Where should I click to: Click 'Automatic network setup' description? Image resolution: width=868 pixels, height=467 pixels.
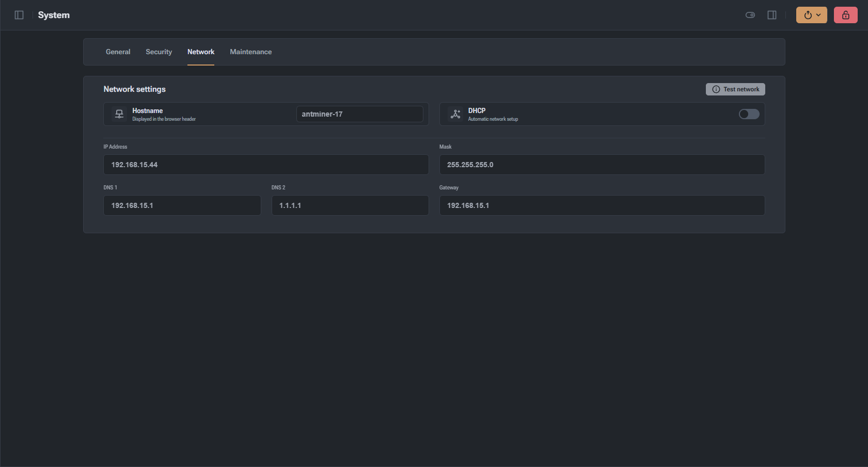(x=493, y=119)
